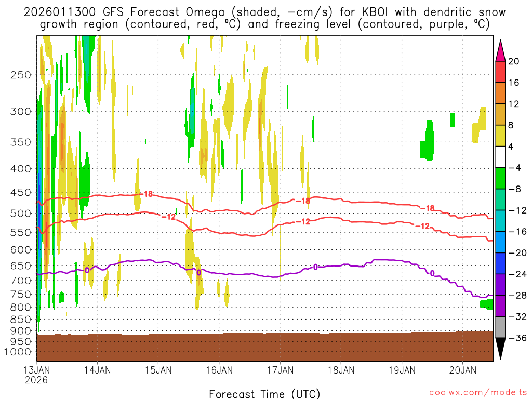Click the red -18 contour label near 19JAN
Image resolution: width=532 pixels, height=399 pixels.
pos(428,208)
